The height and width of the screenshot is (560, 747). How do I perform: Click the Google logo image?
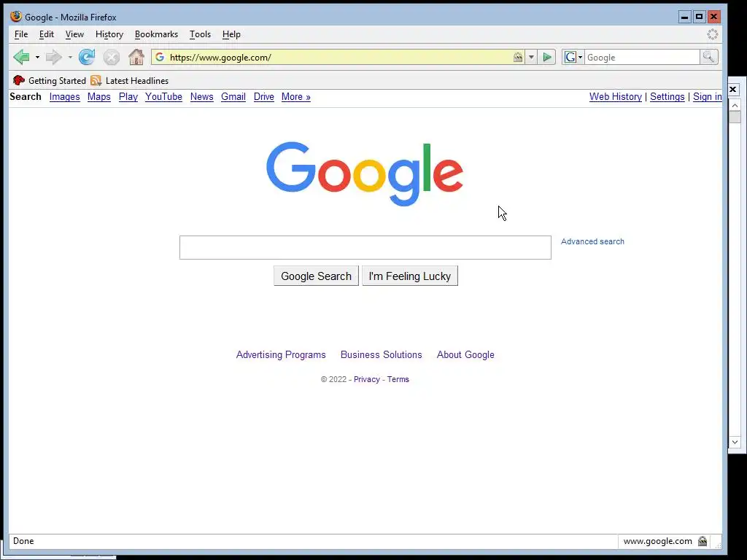point(365,174)
